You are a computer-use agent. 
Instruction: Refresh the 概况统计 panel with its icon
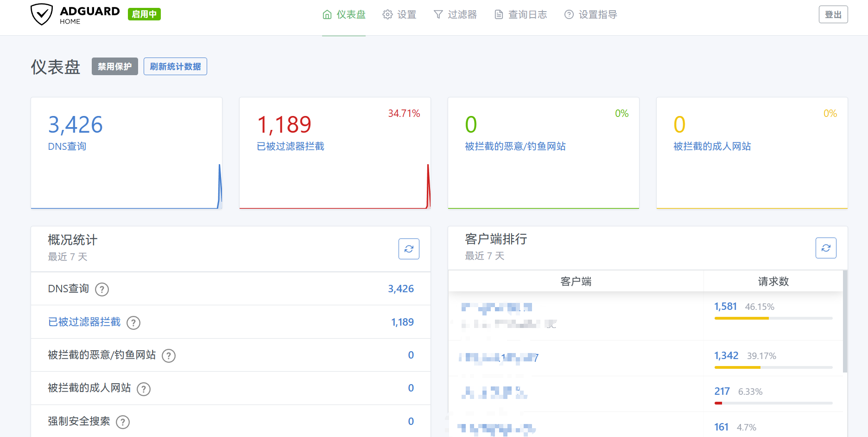click(x=409, y=249)
